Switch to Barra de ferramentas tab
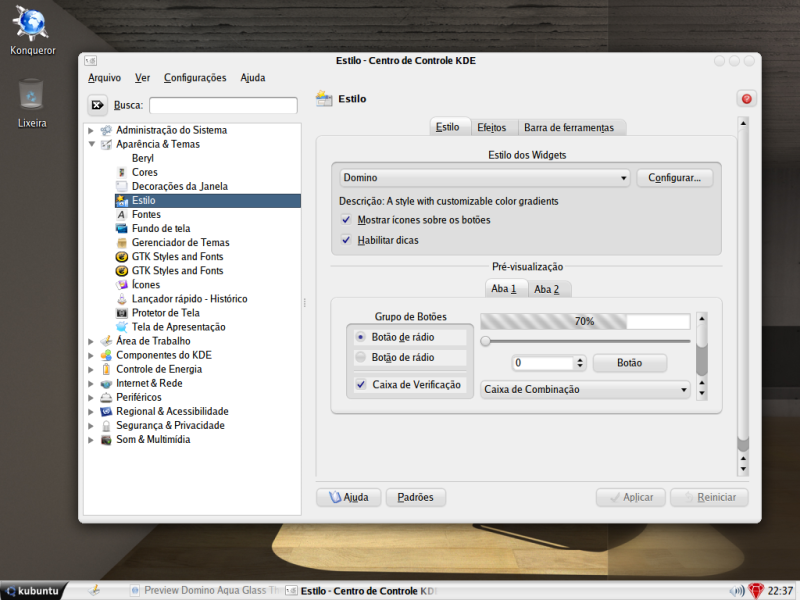This screenshot has width=800, height=600. pyautogui.click(x=569, y=128)
